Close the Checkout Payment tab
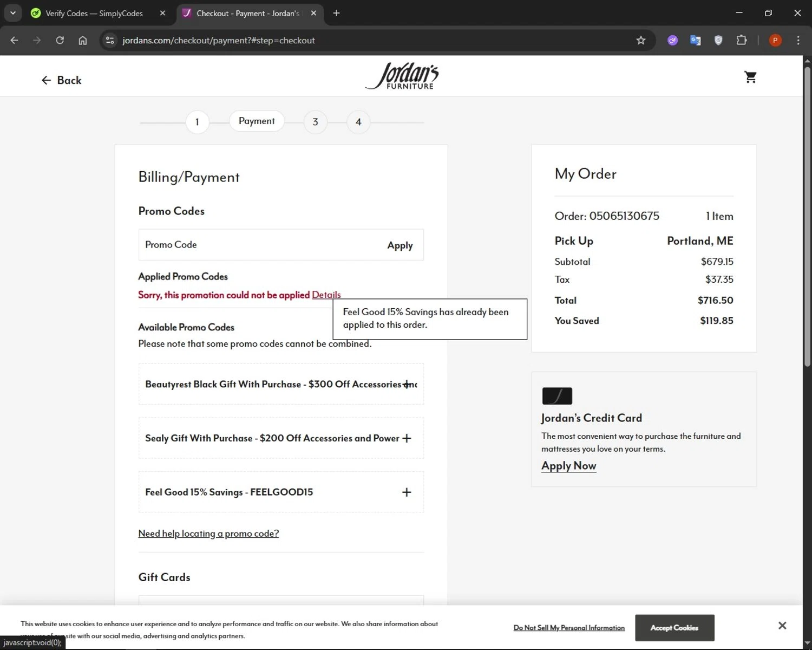 point(313,13)
